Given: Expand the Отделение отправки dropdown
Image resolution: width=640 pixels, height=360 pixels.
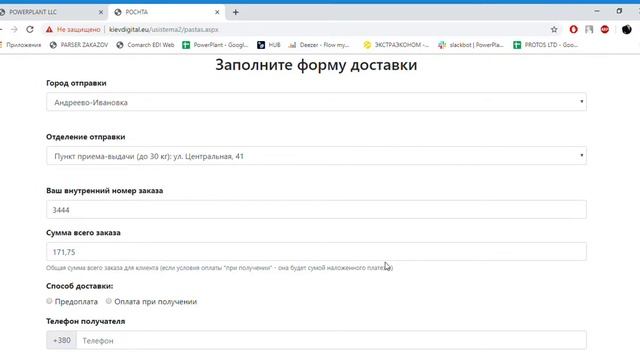Looking at the screenshot, I should pyautogui.click(x=316, y=156).
